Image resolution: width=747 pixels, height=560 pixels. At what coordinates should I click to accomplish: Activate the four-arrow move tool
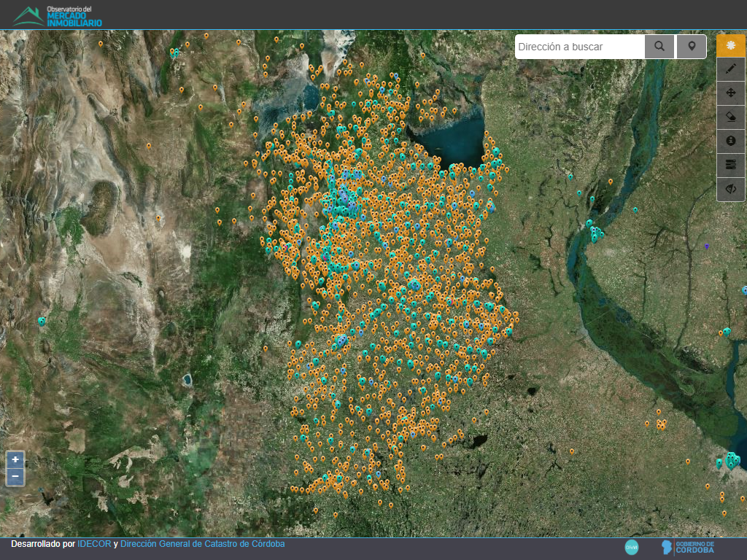pyautogui.click(x=731, y=93)
